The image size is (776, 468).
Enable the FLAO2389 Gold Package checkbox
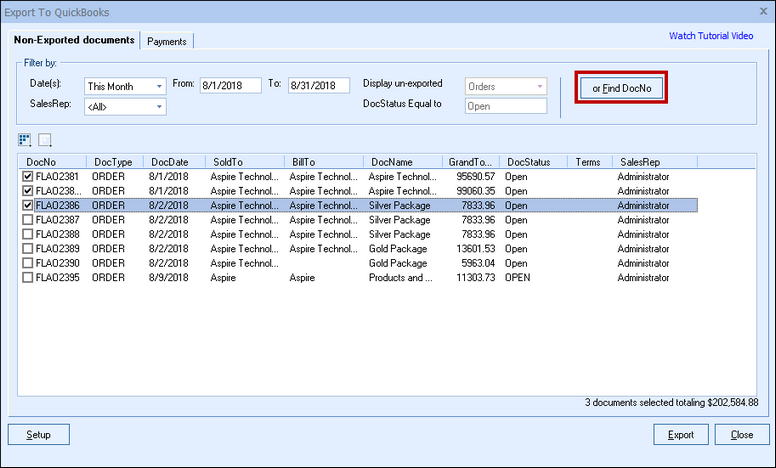(x=28, y=248)
